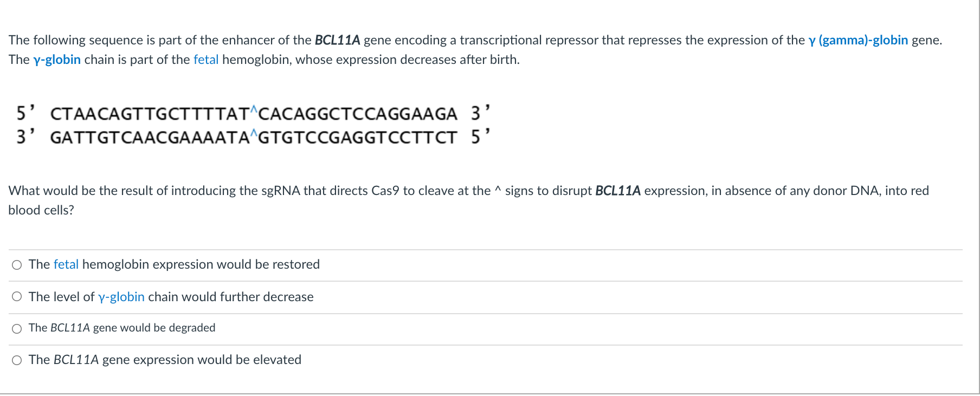Viewport: 980px width, 396px height.
Task: Open the "fetal" link in the question text
Action: (206, 60)
